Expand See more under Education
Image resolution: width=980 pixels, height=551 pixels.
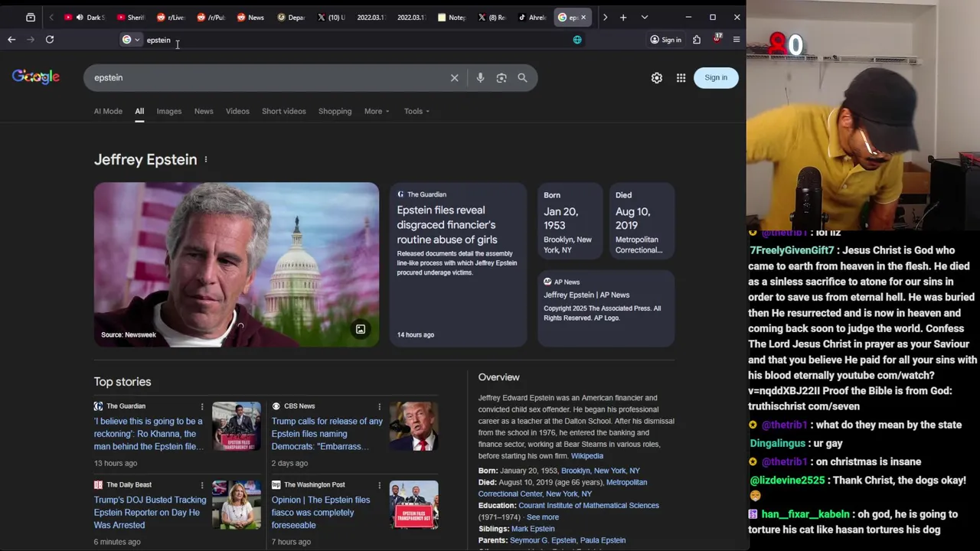tap(543, 517)
